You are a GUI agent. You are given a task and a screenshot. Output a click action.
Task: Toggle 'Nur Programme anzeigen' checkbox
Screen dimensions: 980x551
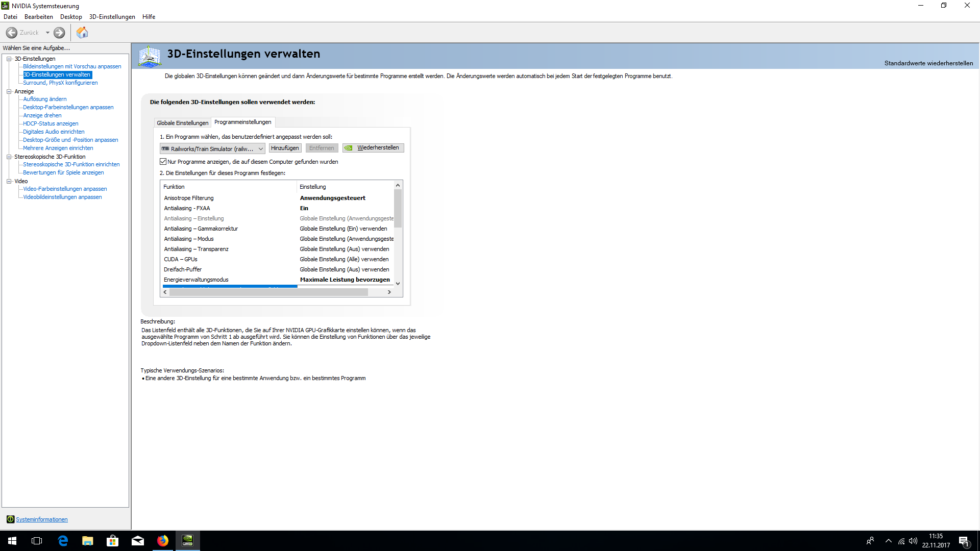163,162
